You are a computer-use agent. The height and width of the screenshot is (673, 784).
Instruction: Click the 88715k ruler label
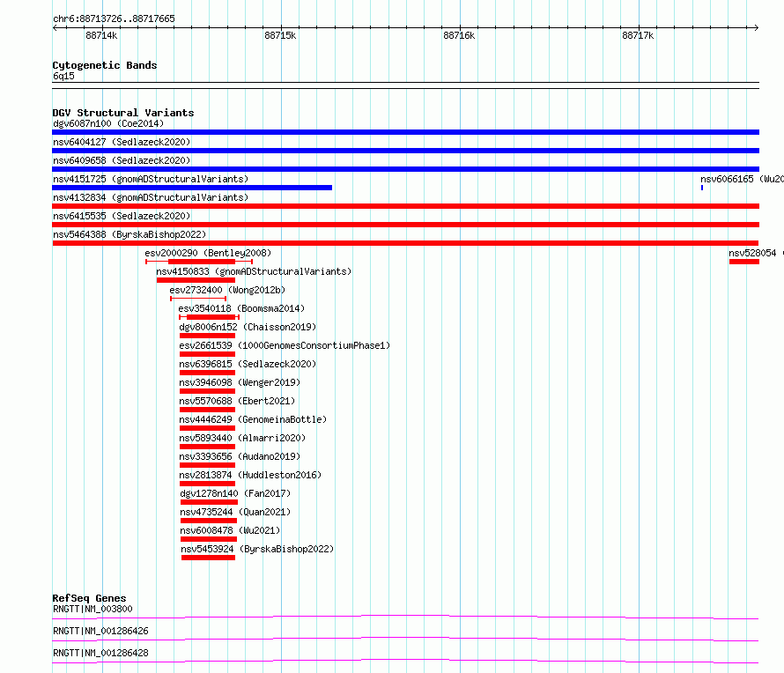(280, 35)
